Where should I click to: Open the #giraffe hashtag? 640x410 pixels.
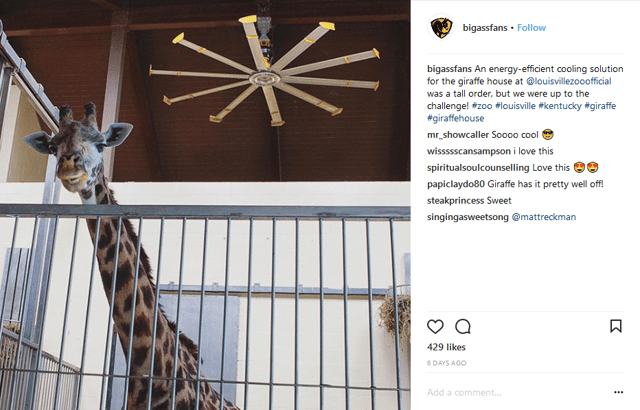[x=600, y=106]
